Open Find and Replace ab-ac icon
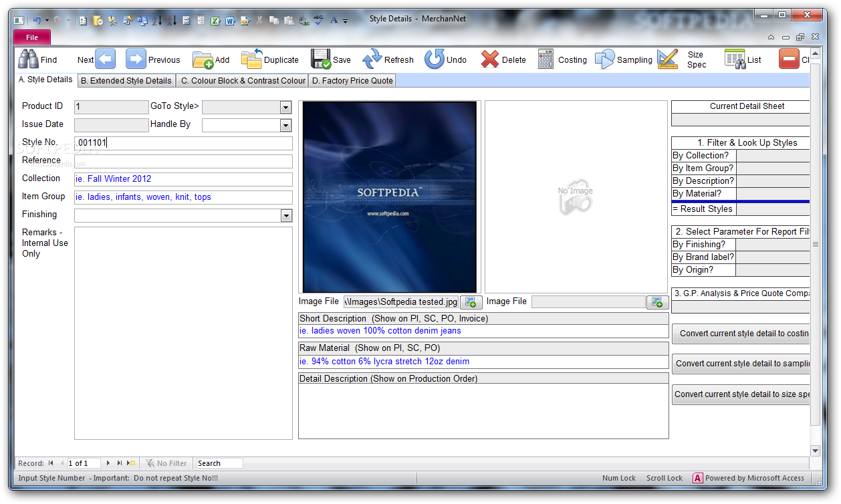The width and height of the screenshot is (841, 504). point(304,21)
